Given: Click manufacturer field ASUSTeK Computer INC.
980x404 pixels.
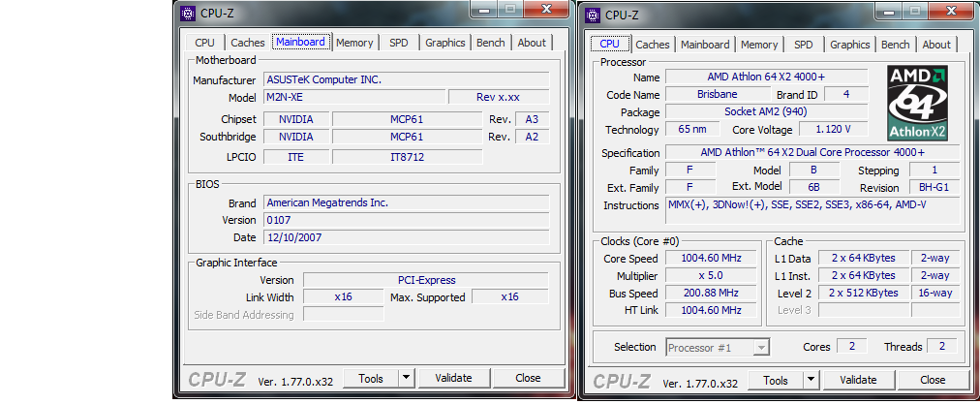Looking at the screenshot, I should [407, 79].
